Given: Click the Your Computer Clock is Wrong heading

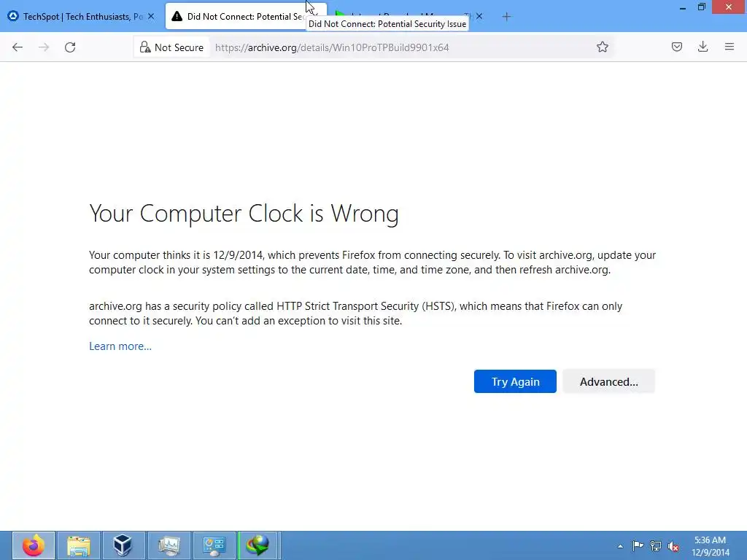Looking at the screenshot, I should pos(244,214).
